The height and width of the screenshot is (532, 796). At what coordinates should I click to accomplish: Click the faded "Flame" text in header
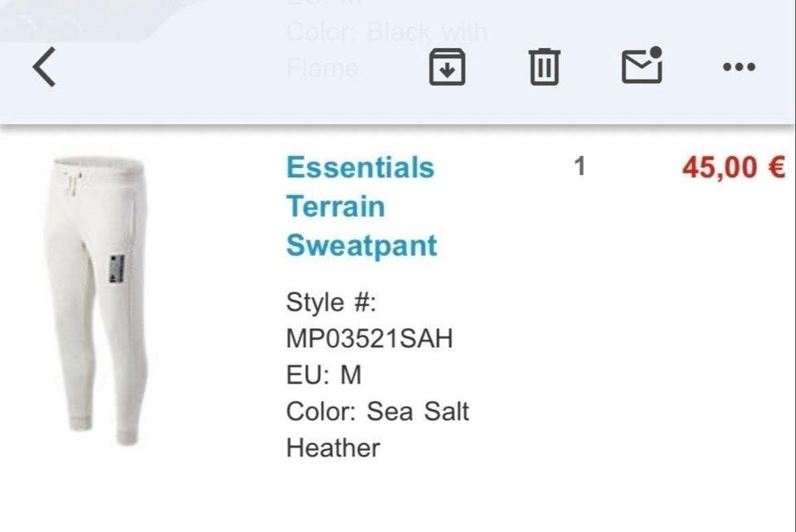point(323,68)
